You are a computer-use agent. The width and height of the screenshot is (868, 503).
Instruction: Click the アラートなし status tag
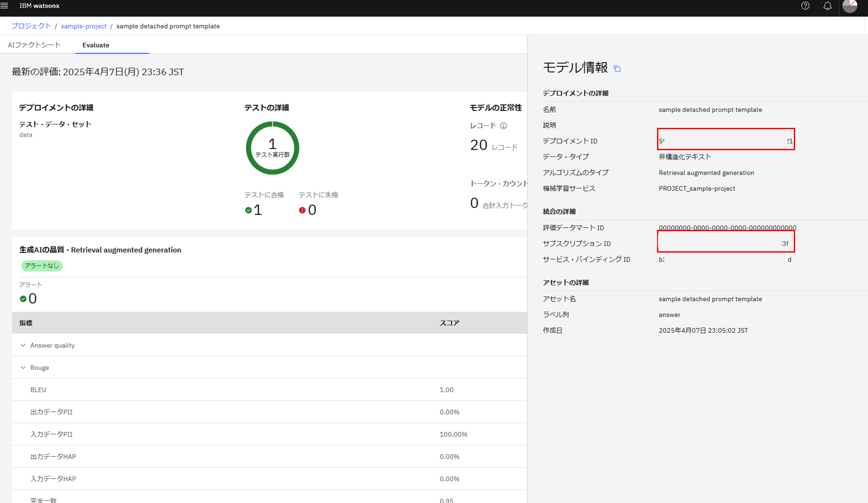pos(42,266)
